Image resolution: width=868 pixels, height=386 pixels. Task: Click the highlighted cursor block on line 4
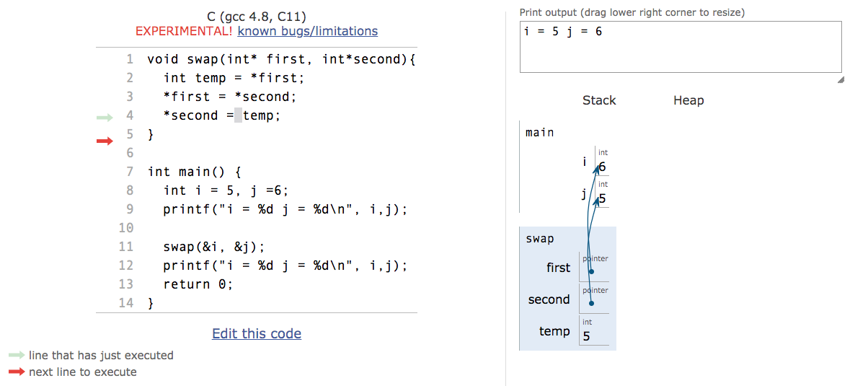pos(238,115)
